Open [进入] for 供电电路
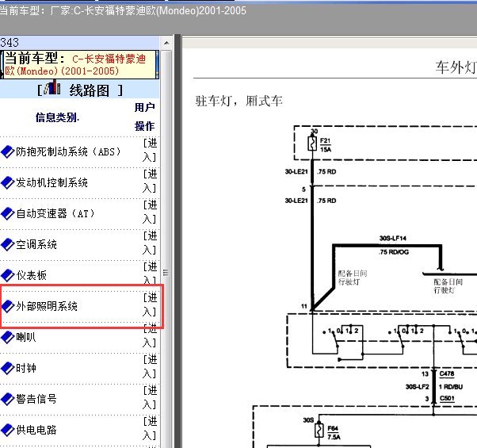This screenshot has width=477, height=448. click(150, 428)
